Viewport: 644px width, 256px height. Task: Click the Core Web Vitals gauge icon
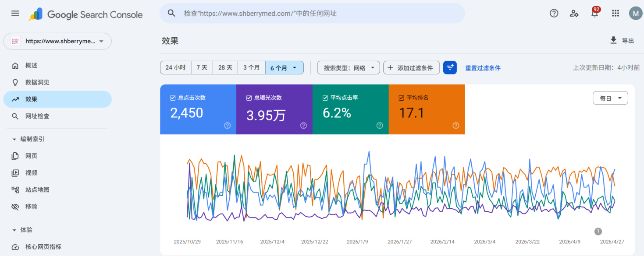[15, 247]
